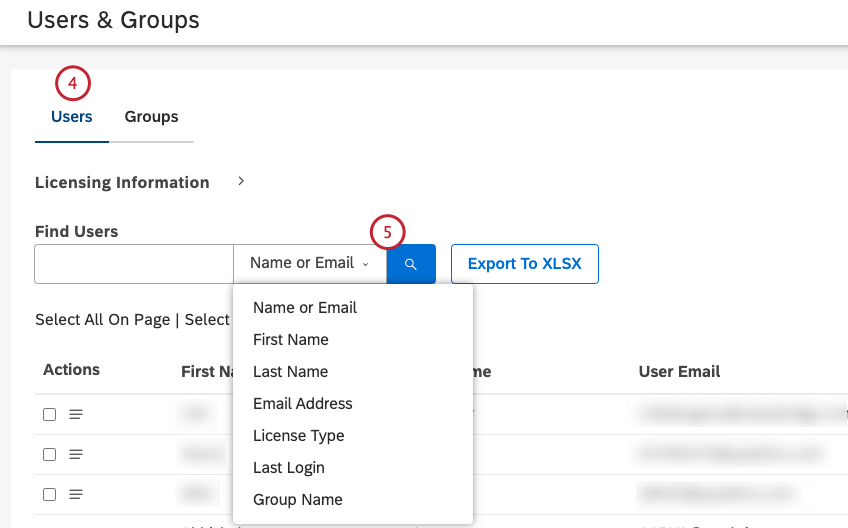Open first row actions hamburger menu
The width and height of the screenshot is (848, 528).
point(76,414)
